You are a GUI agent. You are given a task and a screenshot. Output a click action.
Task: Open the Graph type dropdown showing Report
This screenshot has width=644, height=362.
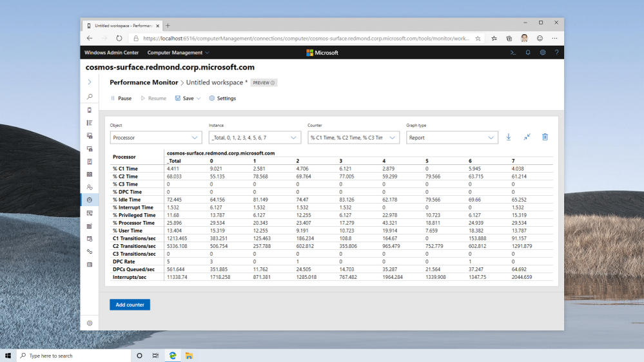451,138
